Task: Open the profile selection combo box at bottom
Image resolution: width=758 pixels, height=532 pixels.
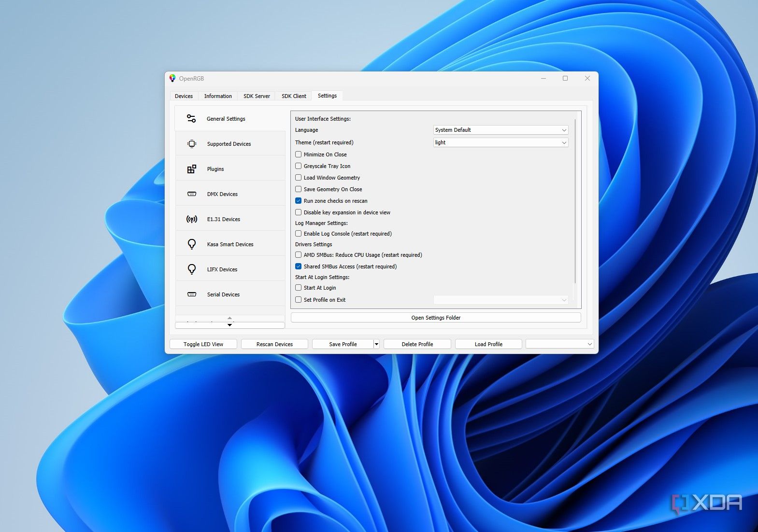Action: (x=559, y=344)
